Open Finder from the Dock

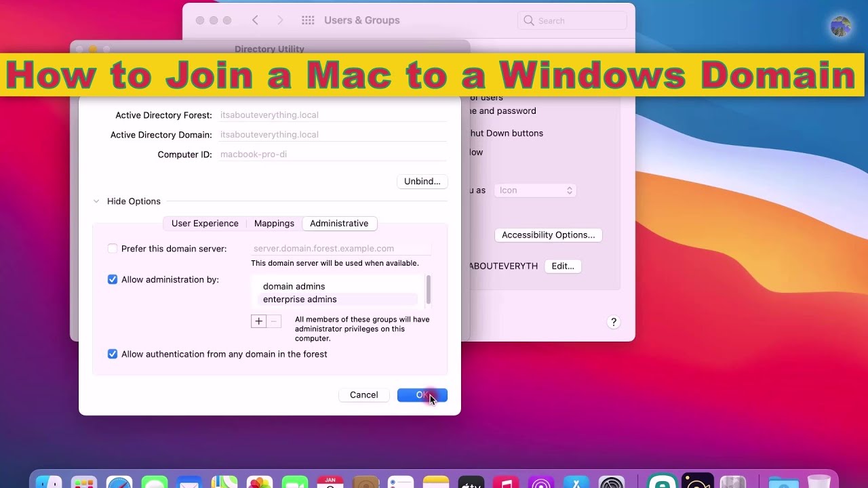pos(49,483)
